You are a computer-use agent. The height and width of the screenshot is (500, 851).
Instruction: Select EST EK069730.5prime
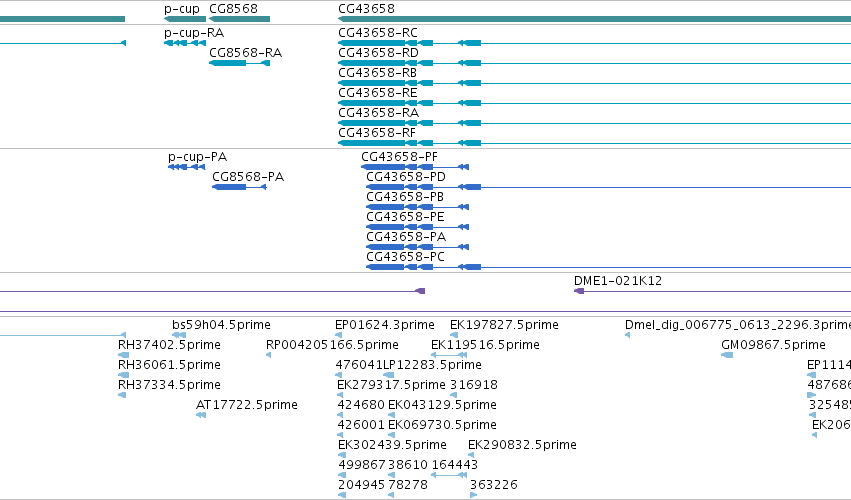442,426
